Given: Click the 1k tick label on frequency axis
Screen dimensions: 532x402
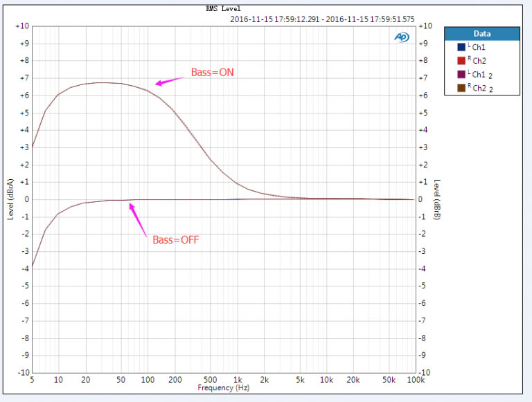Looking at the screenshot, I should point(238,381).
